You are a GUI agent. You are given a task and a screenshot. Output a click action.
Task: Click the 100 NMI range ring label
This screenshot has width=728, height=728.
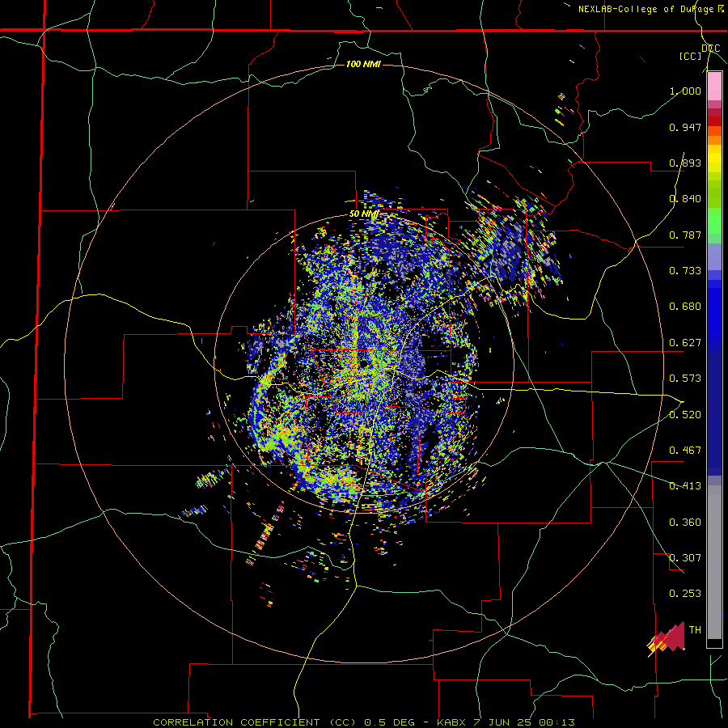point(363,64)
